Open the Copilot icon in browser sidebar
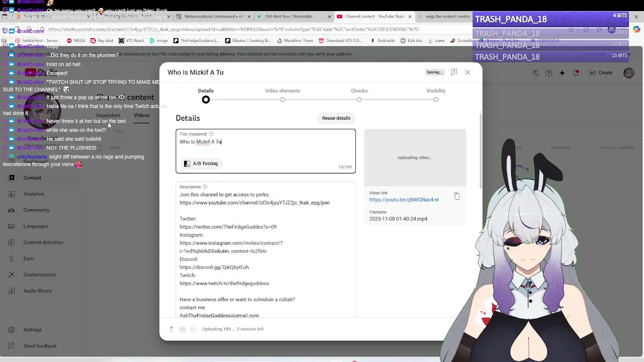Screen dimensions: 644x362 click(x=636, y=29)
